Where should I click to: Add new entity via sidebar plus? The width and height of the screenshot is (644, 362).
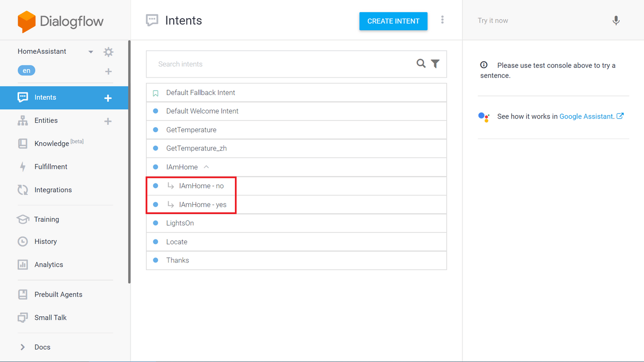click(108, 121)
